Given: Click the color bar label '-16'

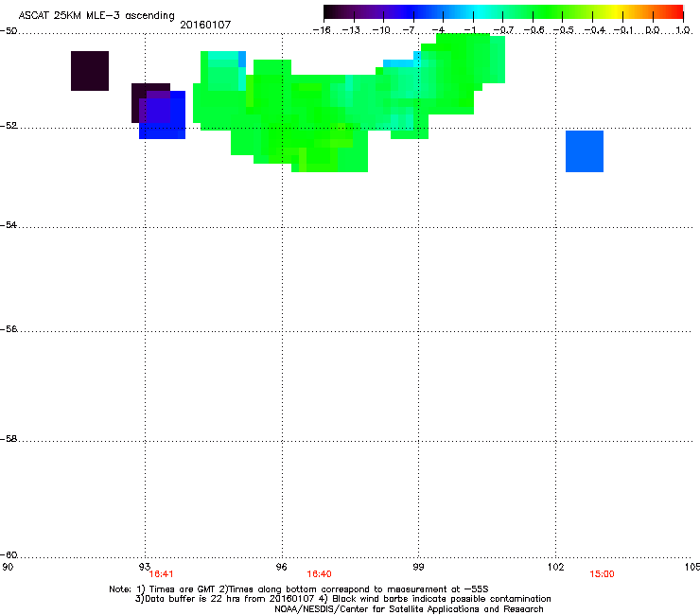Looking at the screenshot, I should pos(322,30).
